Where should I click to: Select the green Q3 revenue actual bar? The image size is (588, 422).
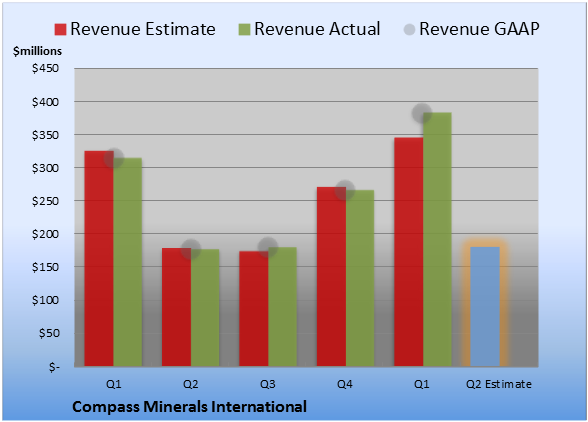point(282,307)
